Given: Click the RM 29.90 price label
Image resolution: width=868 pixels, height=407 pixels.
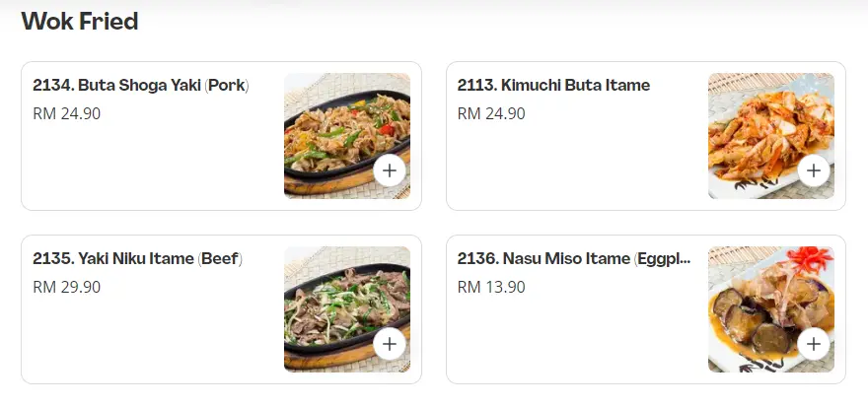Looking at the screenshot, I should click(x=66, y=287).
